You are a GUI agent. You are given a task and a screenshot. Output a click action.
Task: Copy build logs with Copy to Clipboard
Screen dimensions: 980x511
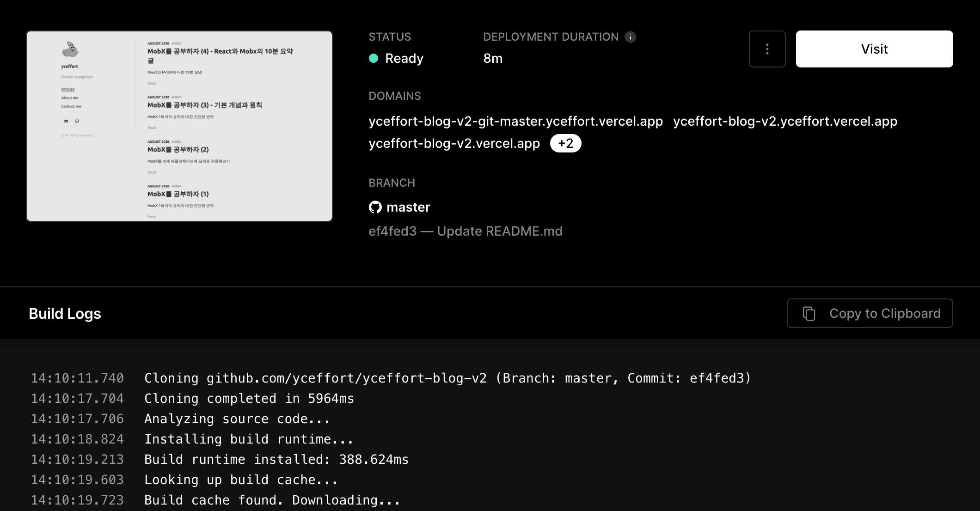[870, 313]
